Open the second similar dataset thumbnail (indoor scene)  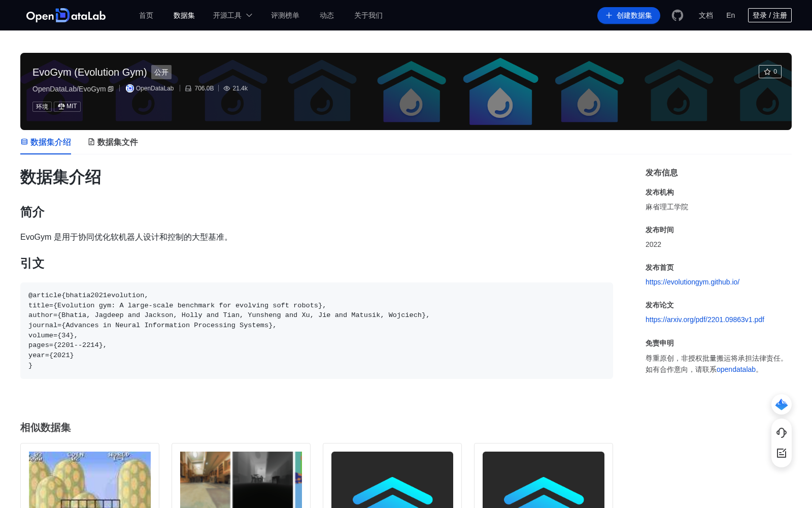241,480
